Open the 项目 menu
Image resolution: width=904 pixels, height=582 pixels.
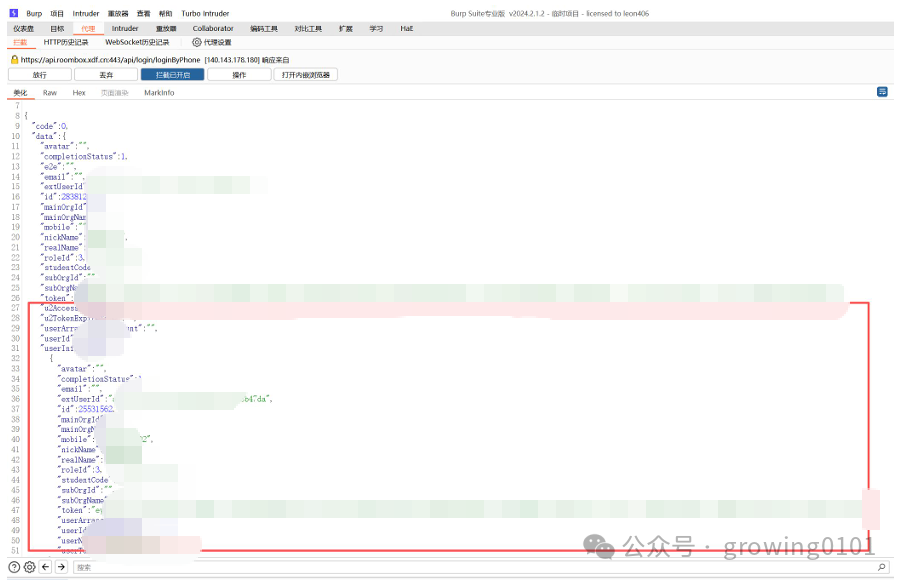pyautogui.click(x=57, y=13)
